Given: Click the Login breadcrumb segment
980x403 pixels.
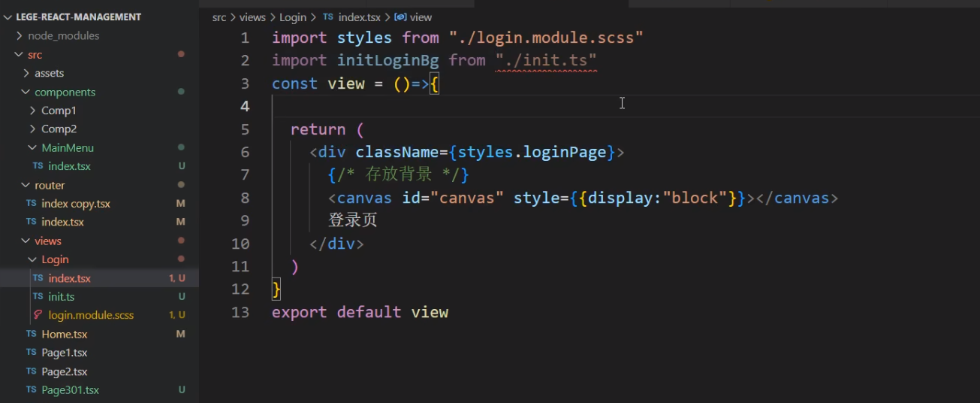Looking at the screenshot, I should coord(293,17).
